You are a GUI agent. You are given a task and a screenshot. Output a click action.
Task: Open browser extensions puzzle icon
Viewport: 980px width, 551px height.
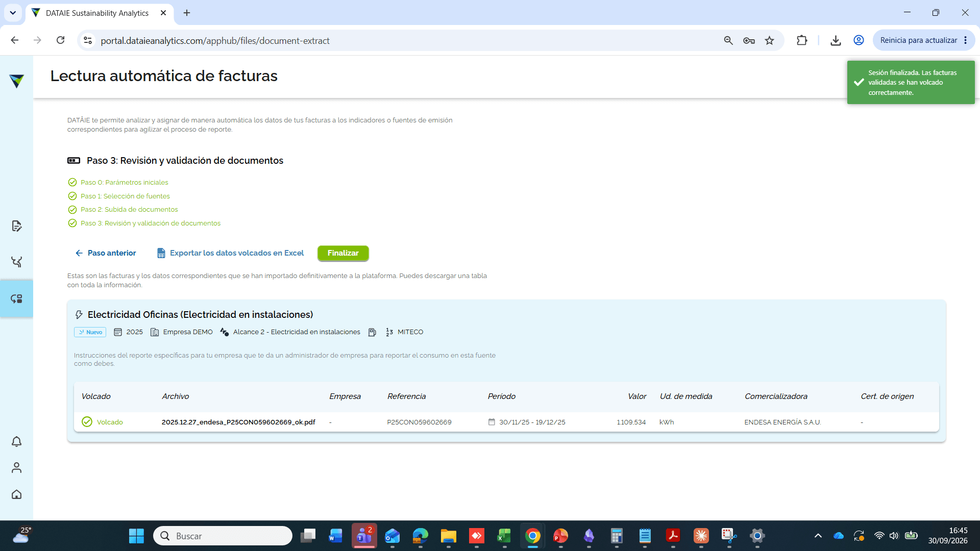click(802, 40)
